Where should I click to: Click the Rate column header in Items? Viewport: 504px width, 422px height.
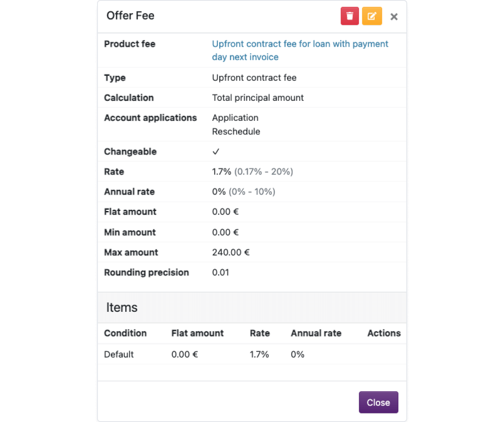(x=260, y=333)
